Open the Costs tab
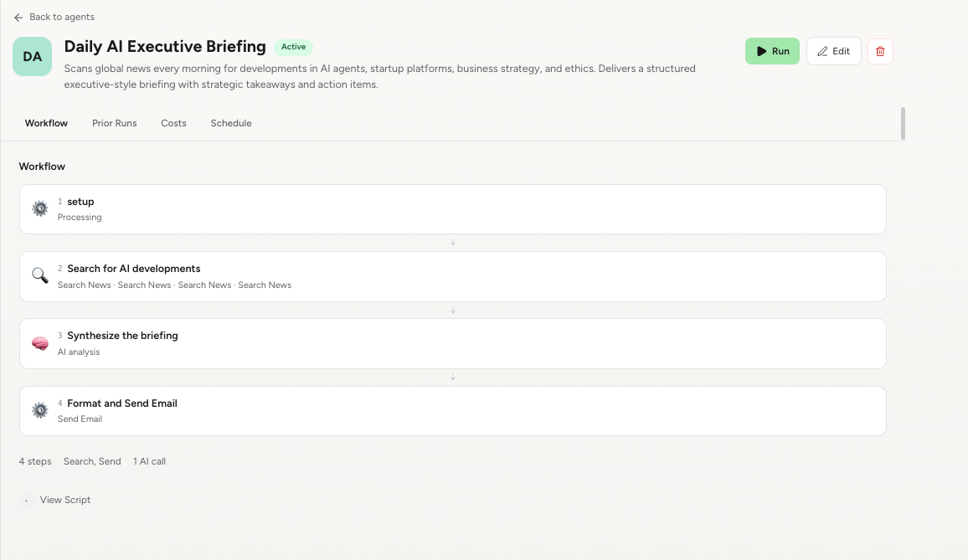Screen dimensions: 968x560 pos(173,123)
